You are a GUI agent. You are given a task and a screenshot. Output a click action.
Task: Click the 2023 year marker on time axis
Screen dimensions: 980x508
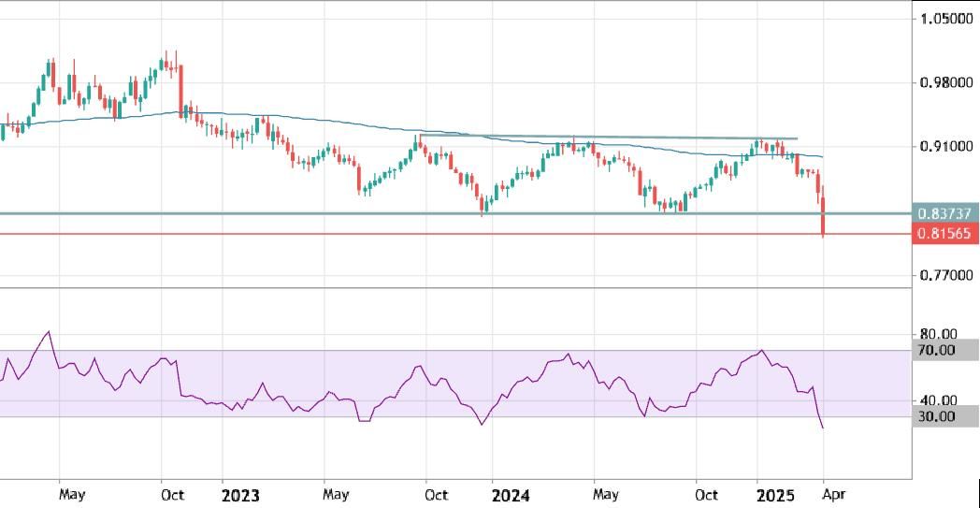click(240, 493)
